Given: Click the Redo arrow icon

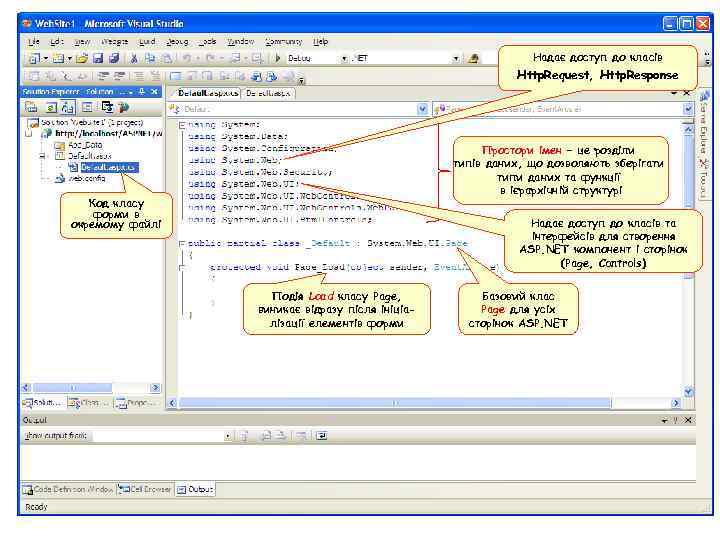Looking at the screenshot, I should pyautogui.click(x=210, y=58).
